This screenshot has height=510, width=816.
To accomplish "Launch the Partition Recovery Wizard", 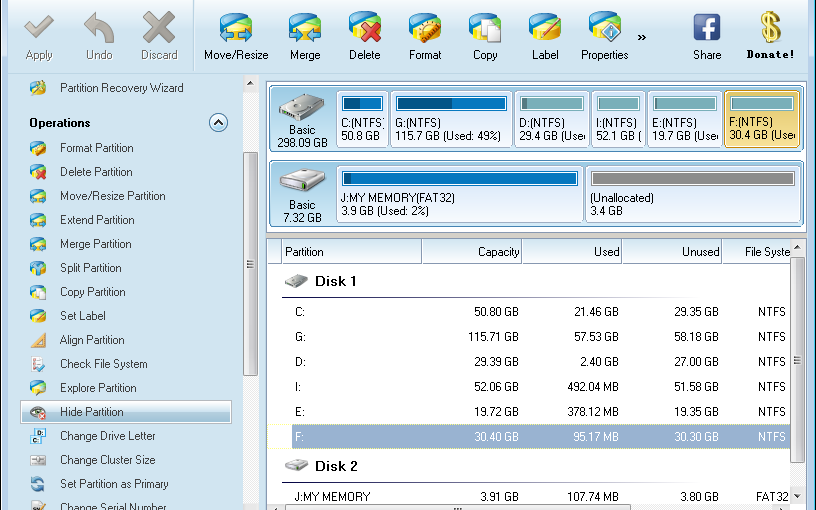I will point(106,88).
